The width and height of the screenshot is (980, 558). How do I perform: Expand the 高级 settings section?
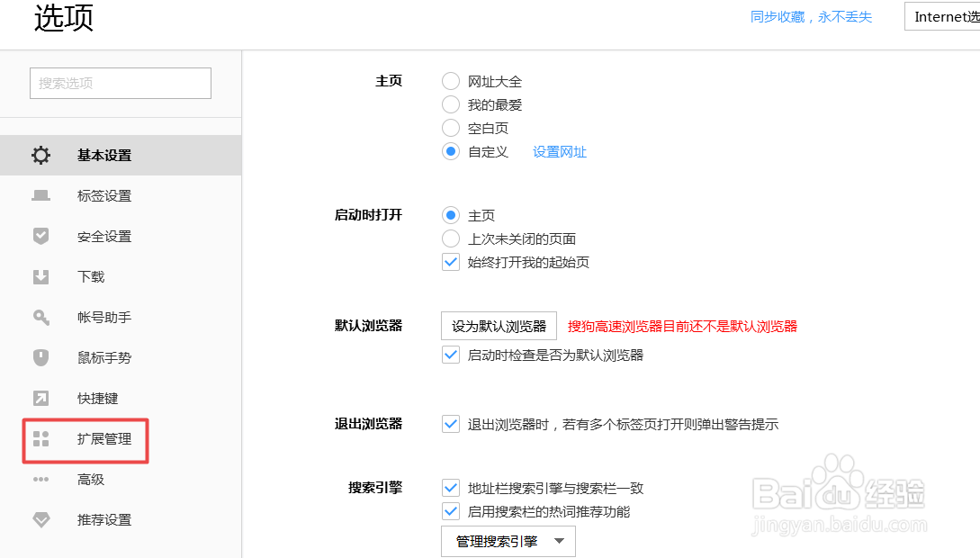tap(90, 479)
